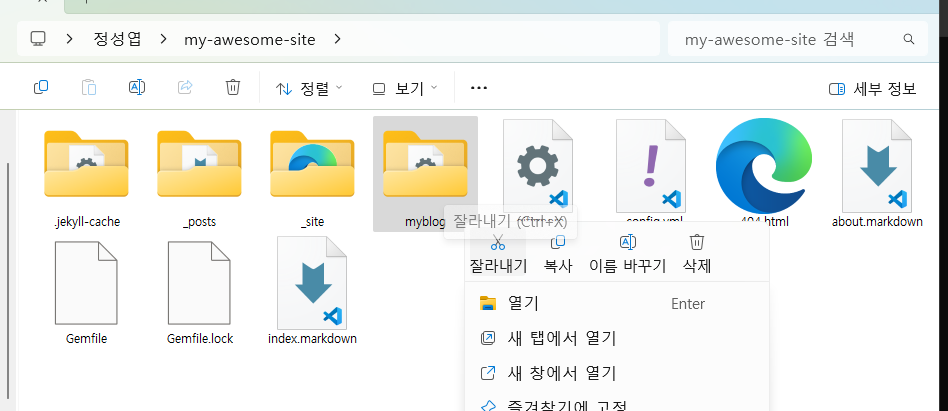Select the .jekyll-cache folder

[x=86, y=175]
